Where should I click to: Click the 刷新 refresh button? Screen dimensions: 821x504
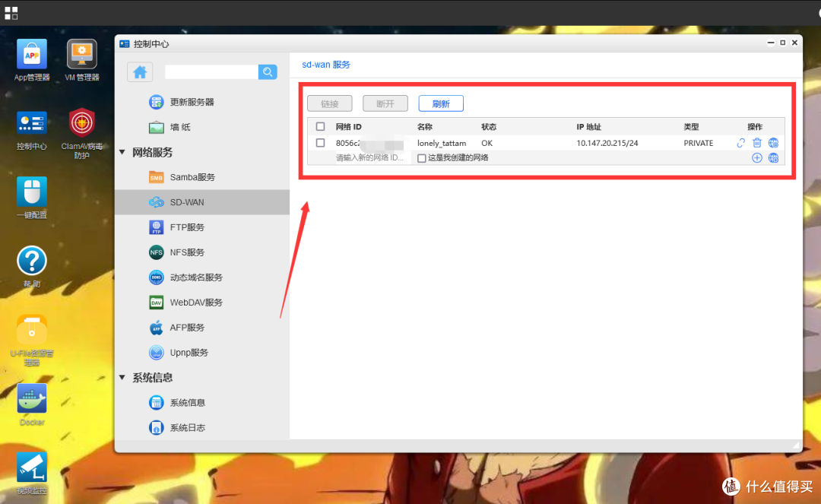440,103
